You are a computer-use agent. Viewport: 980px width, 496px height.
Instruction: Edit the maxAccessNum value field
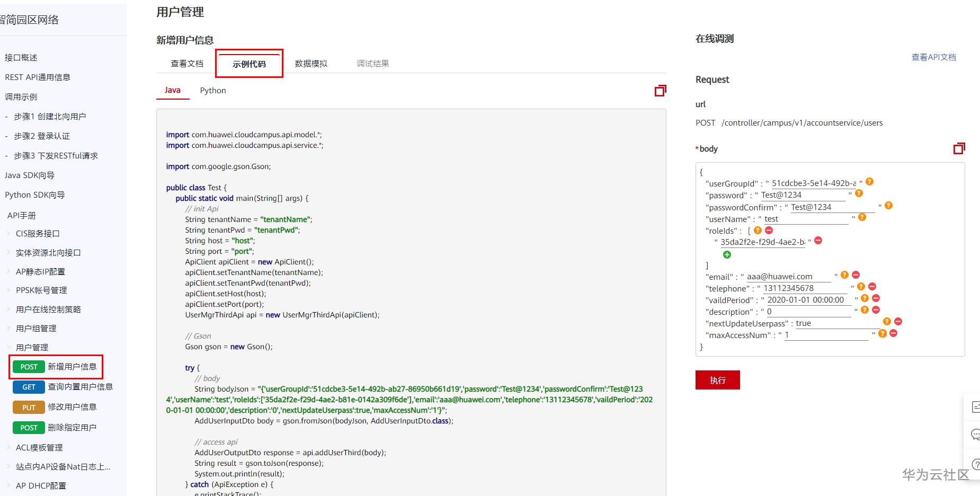(826, 335)
